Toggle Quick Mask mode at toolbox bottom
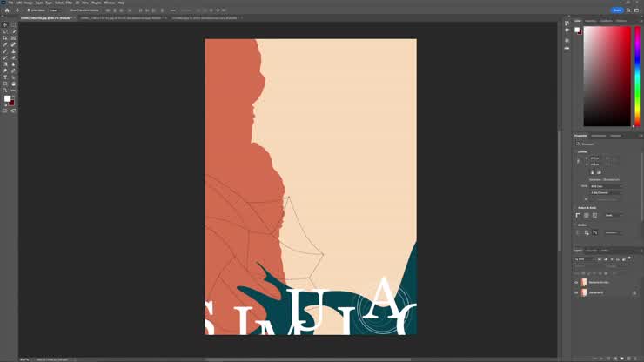 (5, 111)
